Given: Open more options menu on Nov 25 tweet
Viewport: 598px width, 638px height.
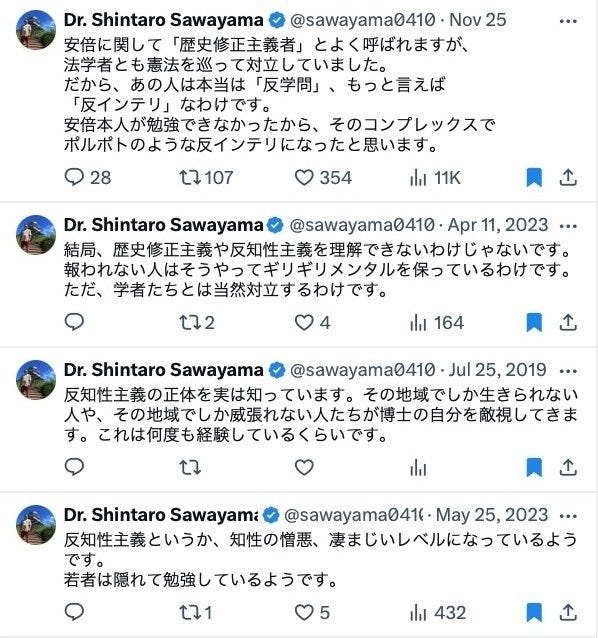Looking at the screenshot, I should [568, 21].
